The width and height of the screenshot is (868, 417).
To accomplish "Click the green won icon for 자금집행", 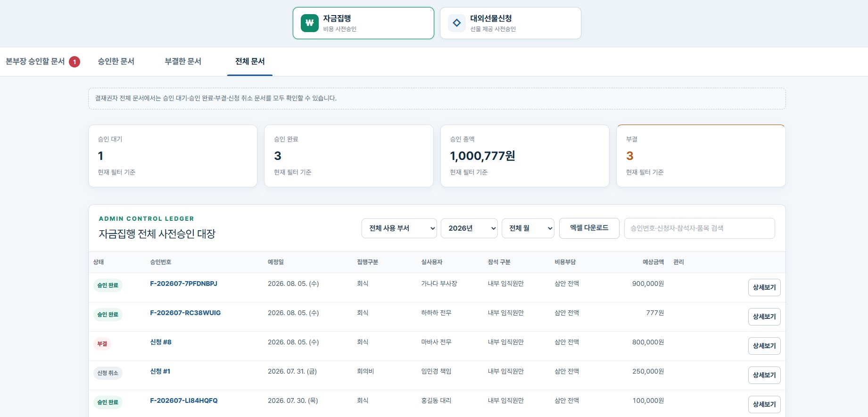I will pyautogui.click(x=310, y=23).
